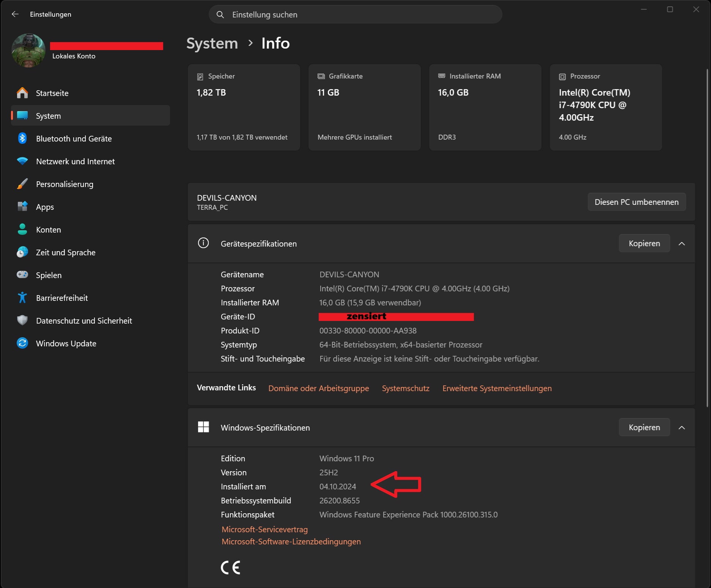Click the Zeit und Sprache globe-clock icon
The image size is (711, 588).
click(22, 252)
